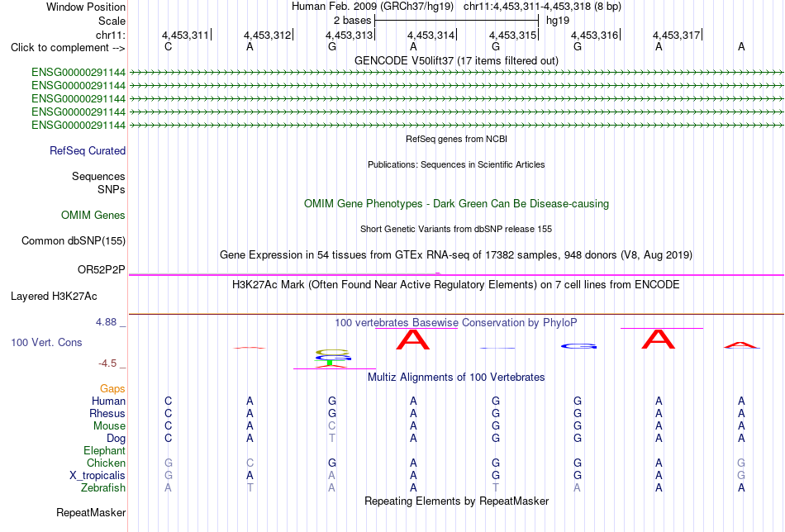Click the blue G conservation logo under 4,453,316
Viewport: 785px width, 532px height.
[578, 346]
